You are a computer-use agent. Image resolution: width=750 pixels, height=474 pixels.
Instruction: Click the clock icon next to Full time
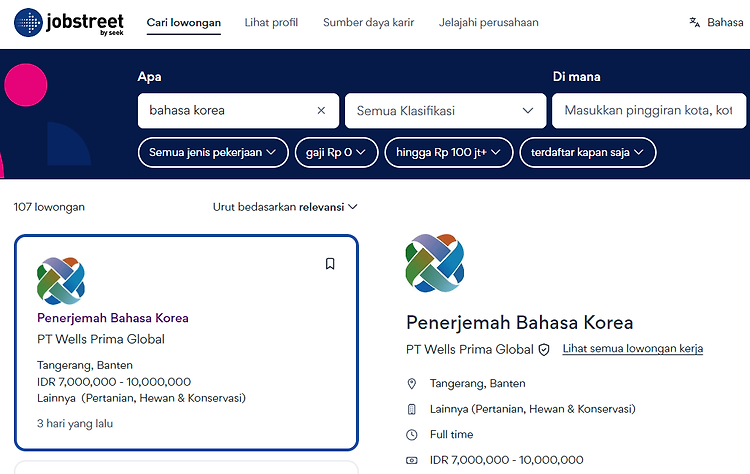click(411, 434)
